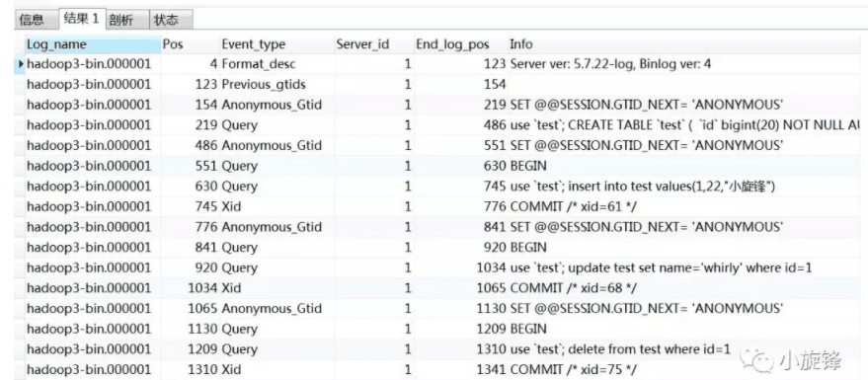Click the Pos column header
868x380 pixels.
[x=190, y=44]
